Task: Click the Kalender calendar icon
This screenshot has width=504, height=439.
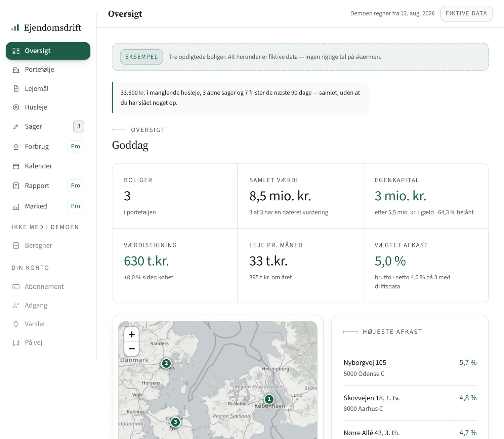Action: (16, 166)
